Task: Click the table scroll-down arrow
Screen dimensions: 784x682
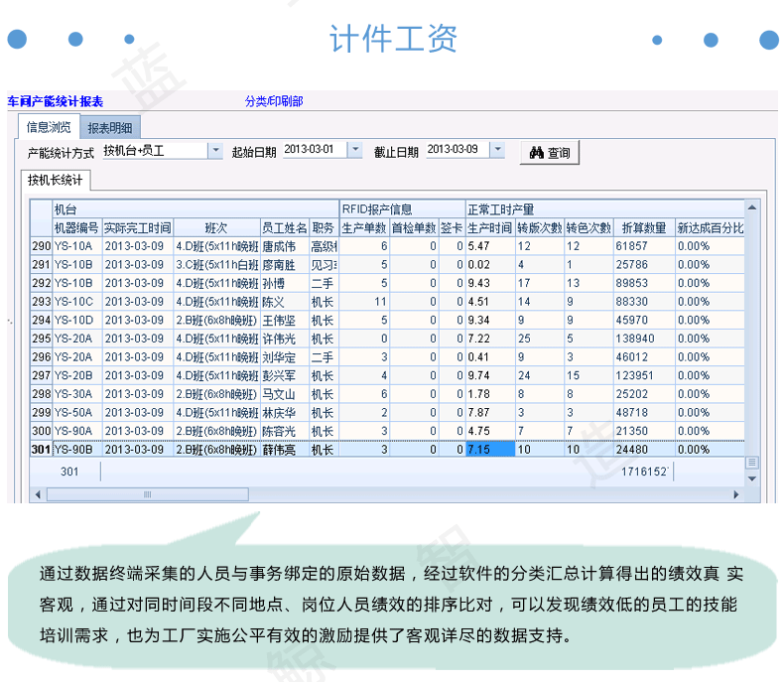Action: click(x=751, y=478)
